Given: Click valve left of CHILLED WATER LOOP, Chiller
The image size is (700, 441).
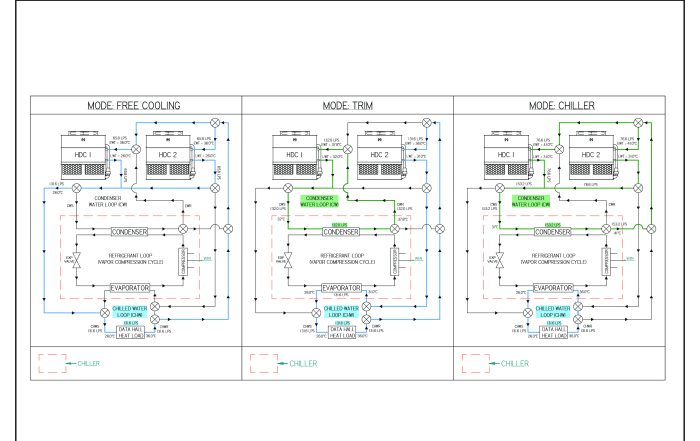Looking at the screenshot, I should [x=528, y=313].
